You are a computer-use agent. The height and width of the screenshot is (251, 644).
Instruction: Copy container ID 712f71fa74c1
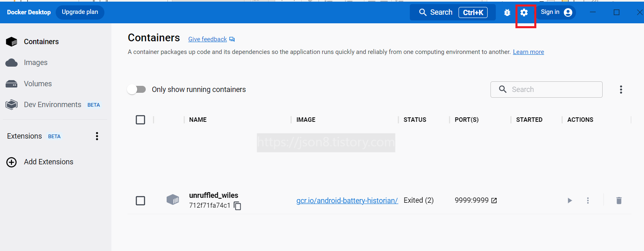pos(237,206)
